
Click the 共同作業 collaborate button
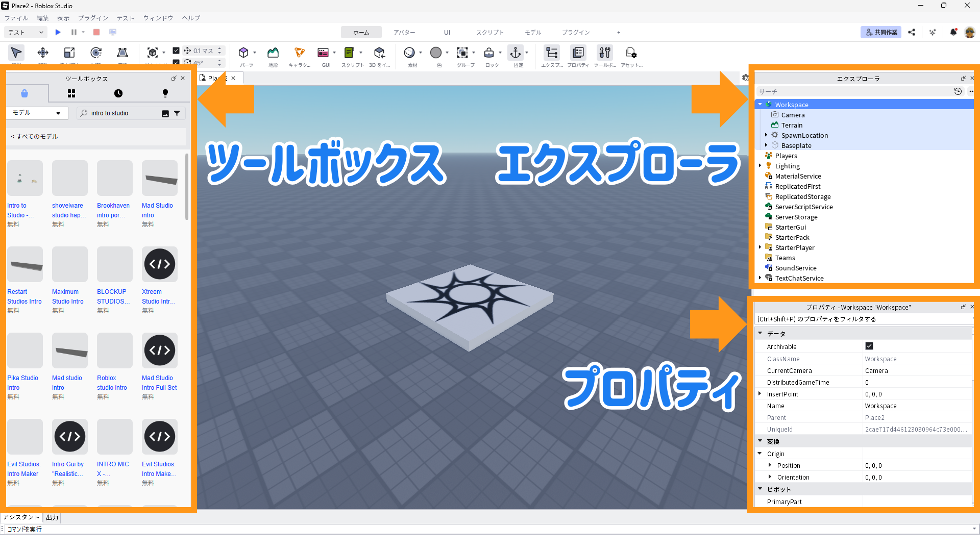[x=881, y=32]
